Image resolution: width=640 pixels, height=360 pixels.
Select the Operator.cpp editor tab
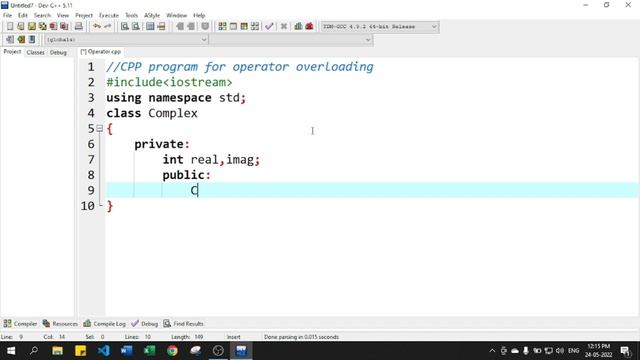pos(101,52)
